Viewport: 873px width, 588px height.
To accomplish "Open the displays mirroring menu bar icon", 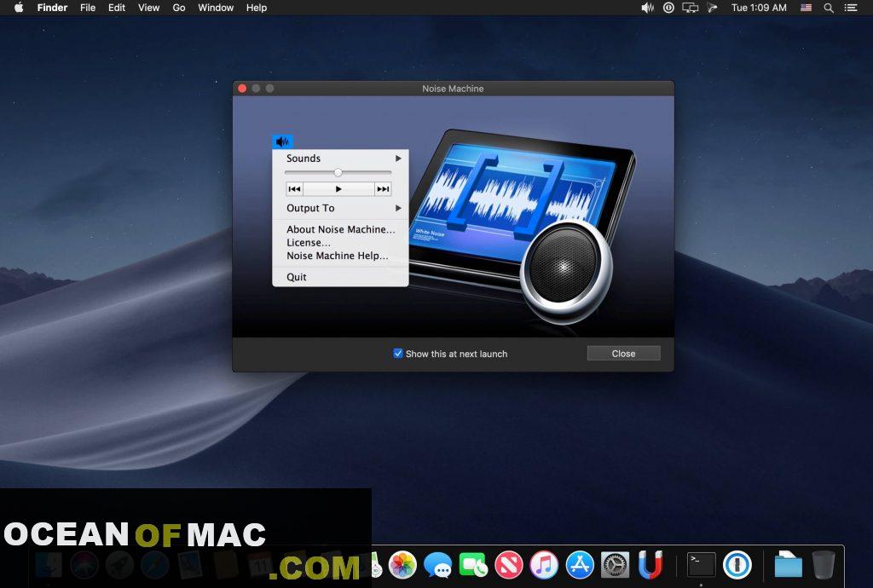I will tap(691, 8).
